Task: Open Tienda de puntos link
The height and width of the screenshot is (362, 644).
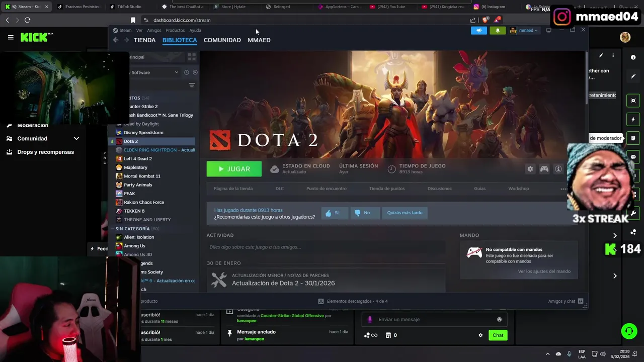Action: 386,189
